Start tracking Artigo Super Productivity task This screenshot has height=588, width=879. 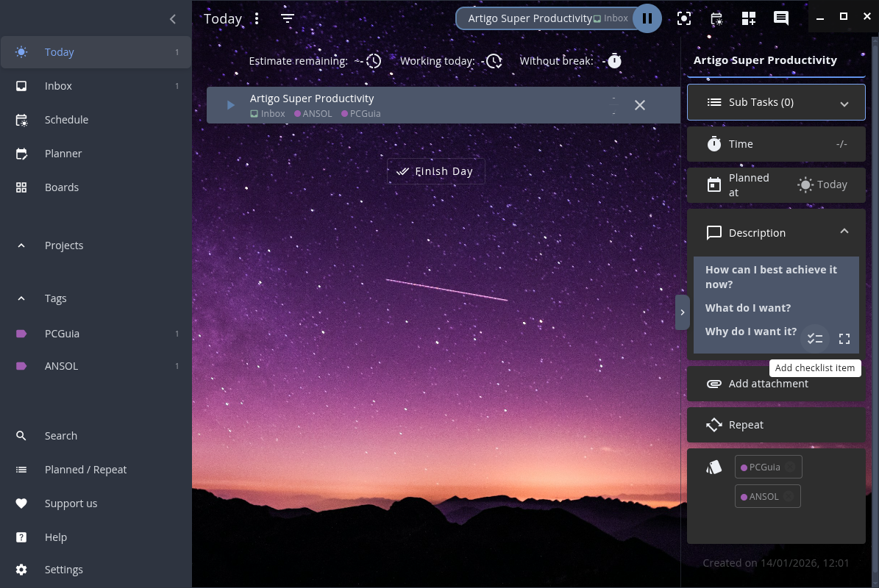click(230, 105)
